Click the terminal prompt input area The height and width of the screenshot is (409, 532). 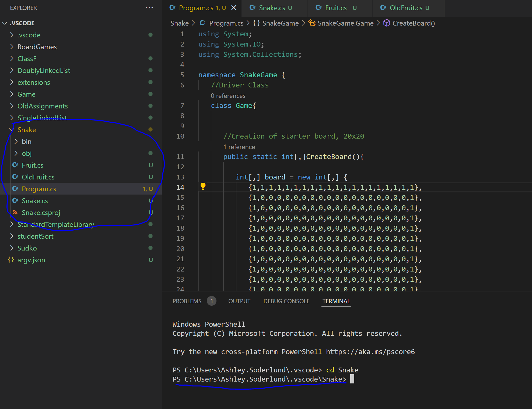[x=353, y=379]
